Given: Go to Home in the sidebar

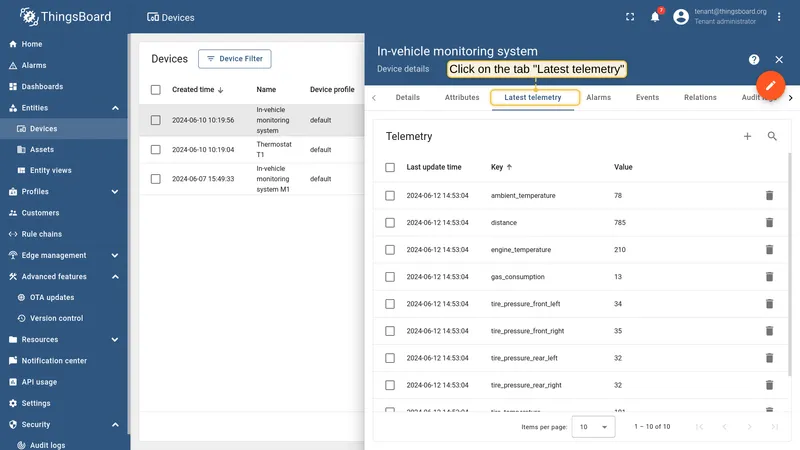Looking at the screenshot, I should click(64, 44).
